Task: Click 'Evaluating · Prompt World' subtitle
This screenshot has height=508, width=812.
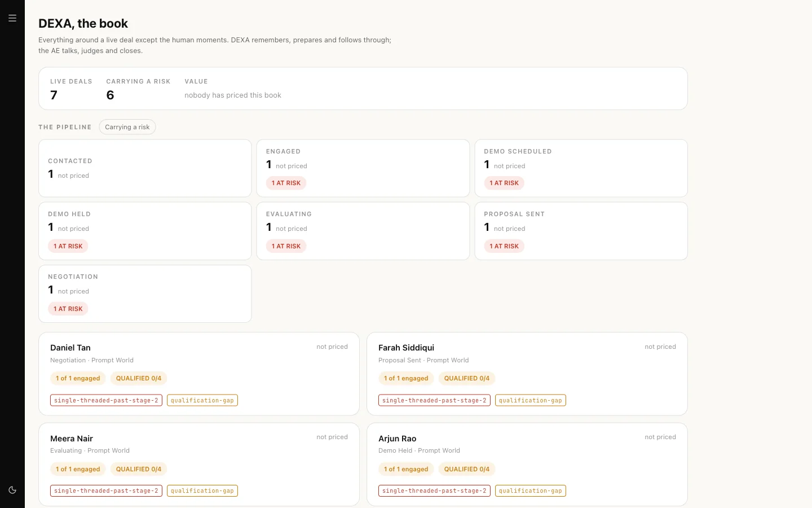Action: tap(90, 450)
